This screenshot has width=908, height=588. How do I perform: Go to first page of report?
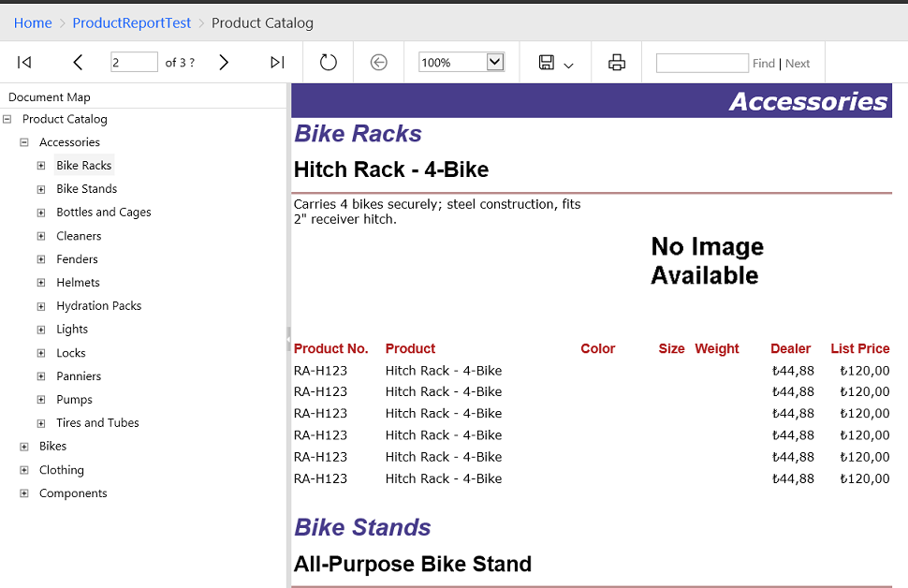coord(24,63)
